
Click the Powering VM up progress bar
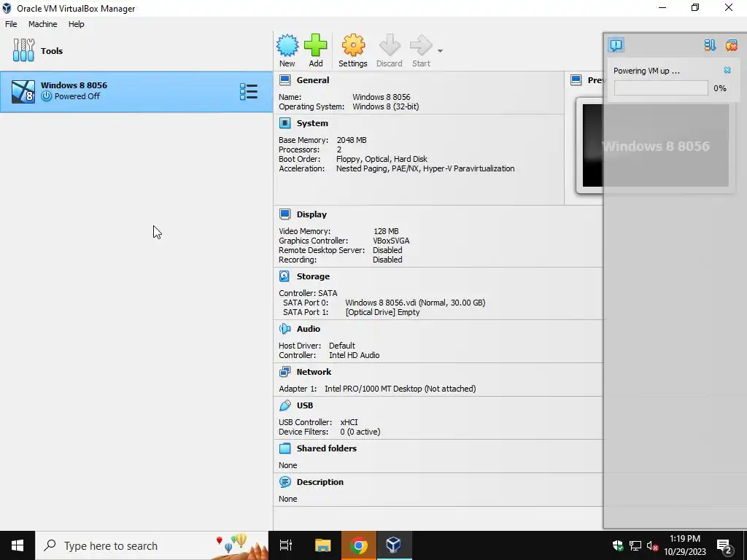coord(661,88)
